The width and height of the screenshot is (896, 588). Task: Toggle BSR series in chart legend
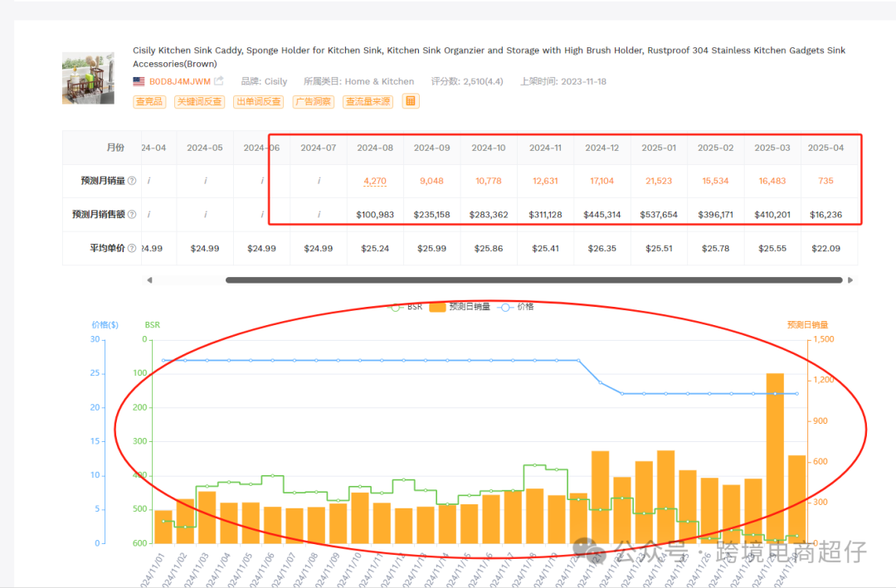click(405, 307)
